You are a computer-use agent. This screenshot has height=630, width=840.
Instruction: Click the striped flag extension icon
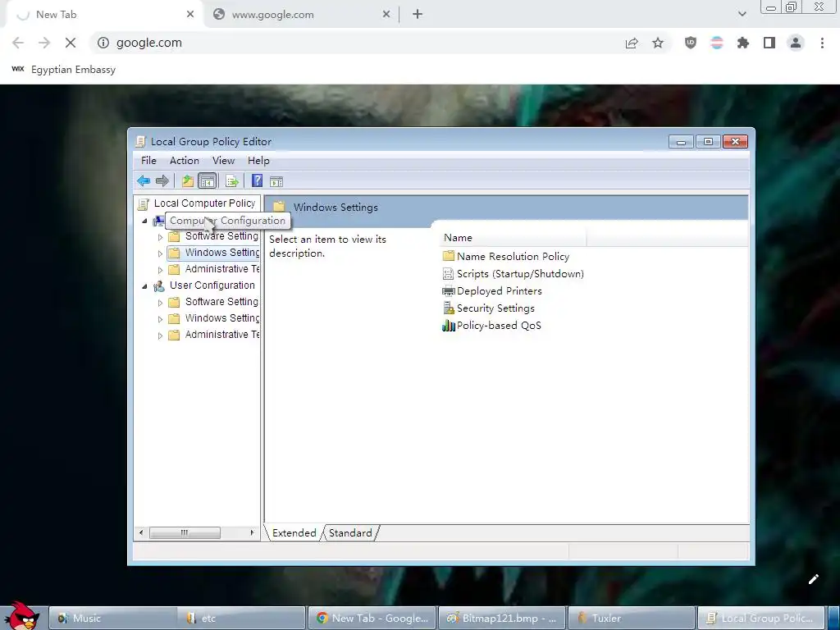(x=717, y=43)
